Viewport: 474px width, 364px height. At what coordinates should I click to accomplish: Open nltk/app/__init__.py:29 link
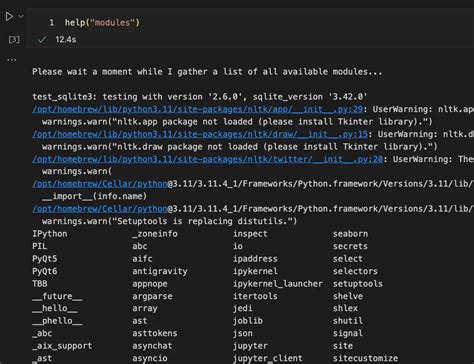pos(197,109)
